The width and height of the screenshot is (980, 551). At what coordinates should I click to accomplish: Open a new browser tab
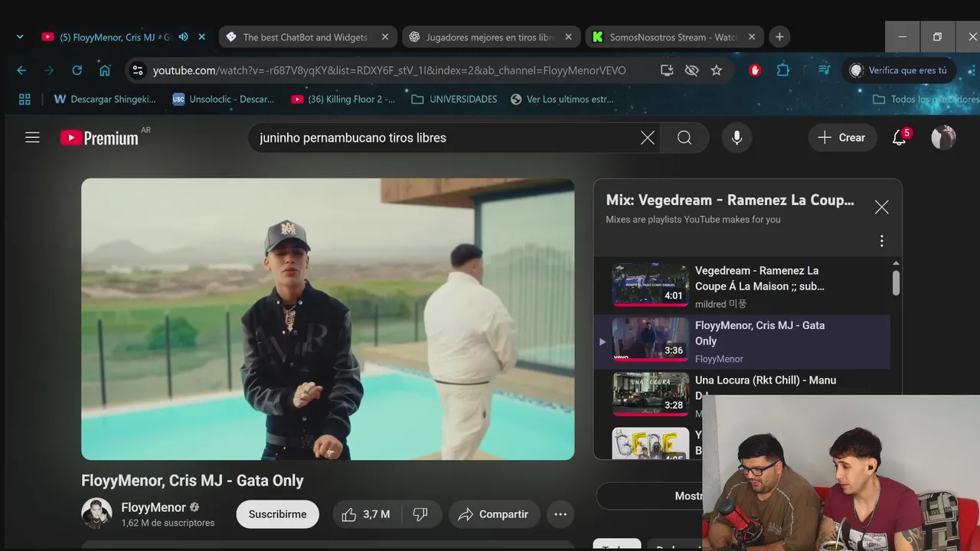coord(779,37)
